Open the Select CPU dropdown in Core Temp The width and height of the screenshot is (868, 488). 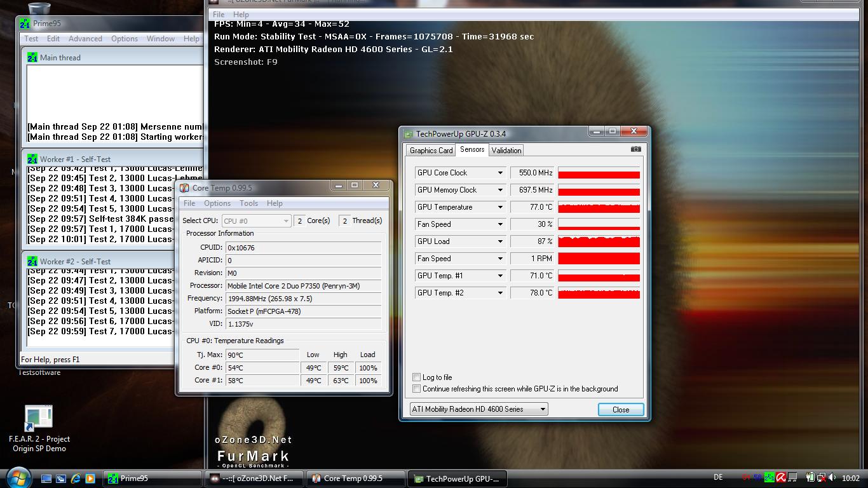[x=257, y=220]
